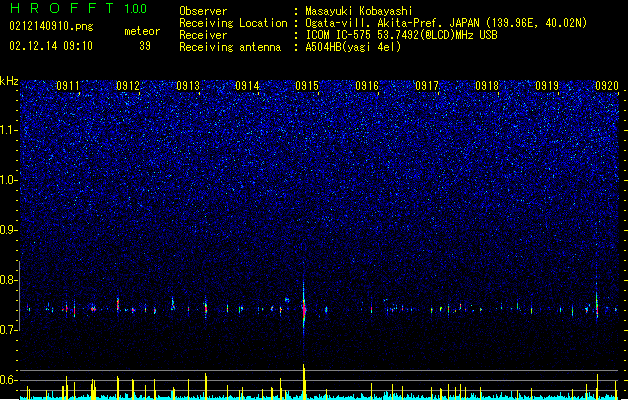The width and height of the screenshot is (629, 400).
Task: Click the 0918 time marker
Action: point(487,86)
